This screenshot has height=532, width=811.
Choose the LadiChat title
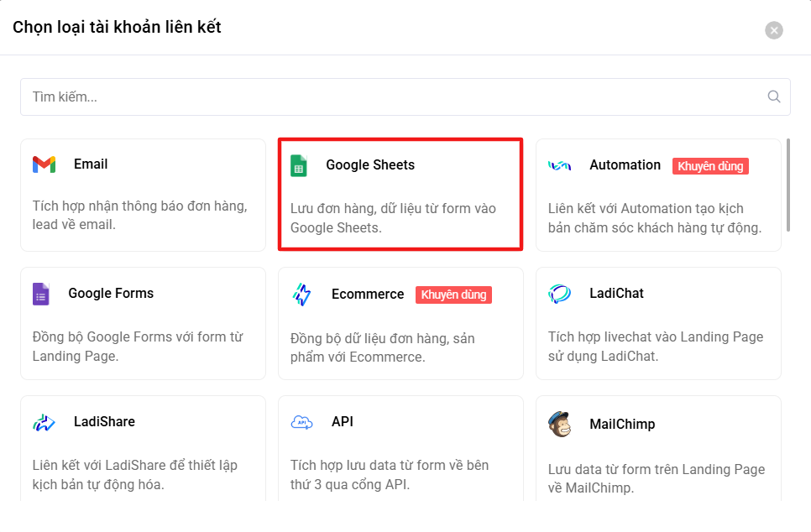tap(616, 293)
